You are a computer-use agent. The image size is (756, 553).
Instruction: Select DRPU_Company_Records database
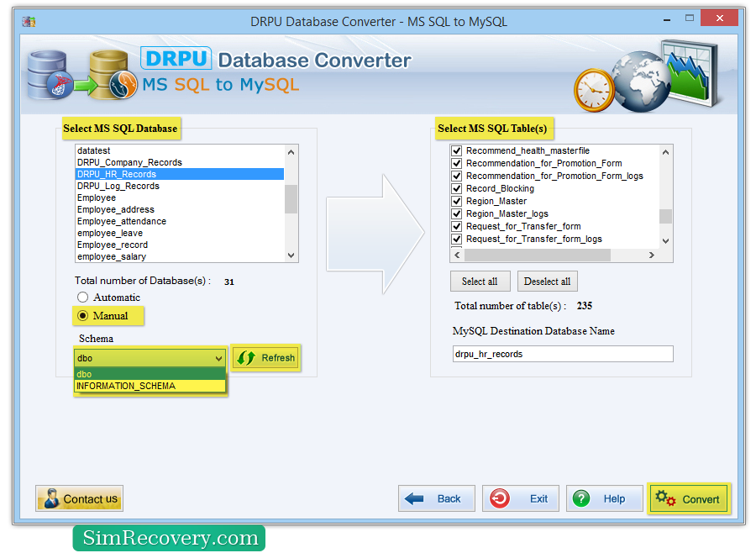pyautogui.click(x=180, y=162)
